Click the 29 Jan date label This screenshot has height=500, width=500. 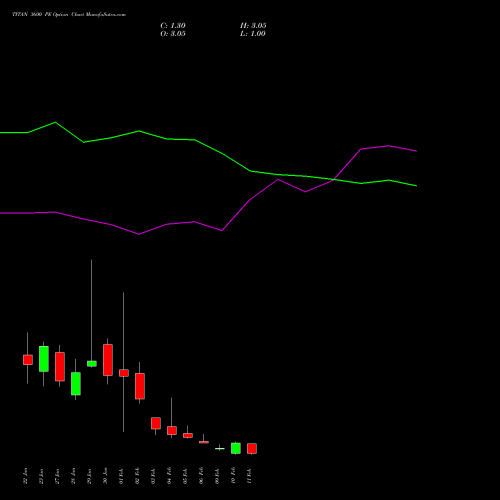click(x=90, y=476)
